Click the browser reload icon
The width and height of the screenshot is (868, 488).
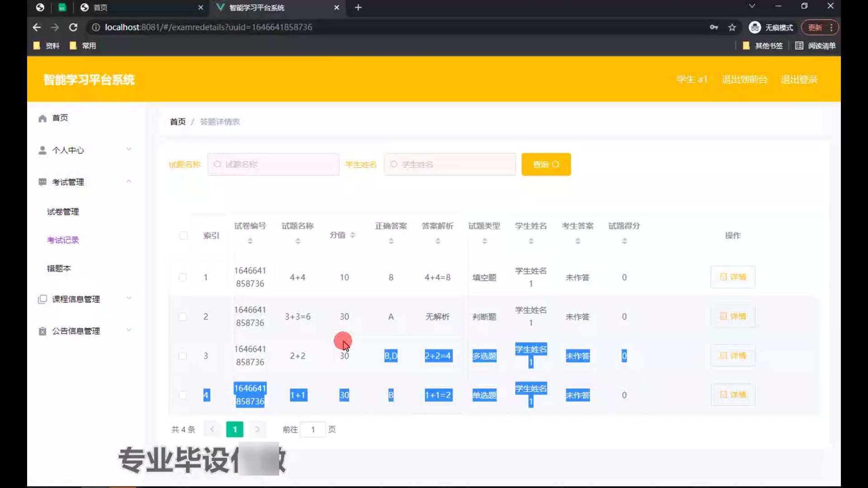pos(73,27)
